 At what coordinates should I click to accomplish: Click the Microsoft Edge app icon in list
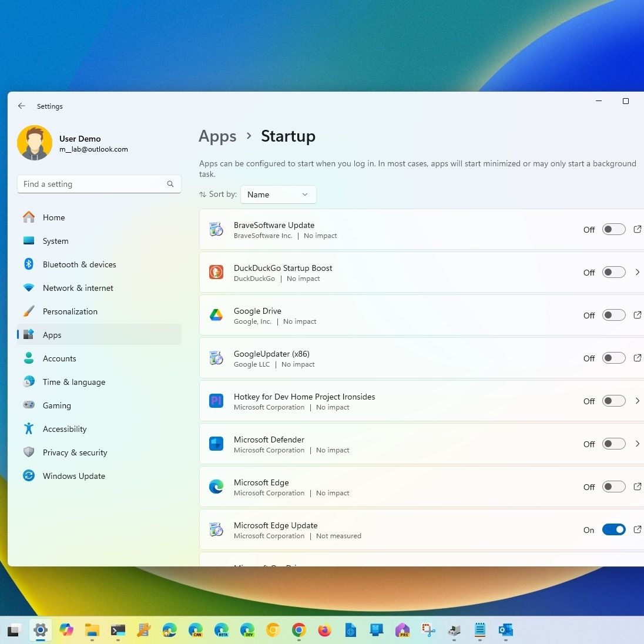tap(216, 487)
